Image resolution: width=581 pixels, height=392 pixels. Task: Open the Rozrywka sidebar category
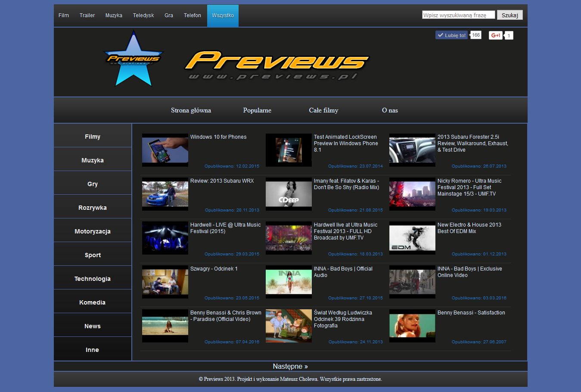point(93,207)
